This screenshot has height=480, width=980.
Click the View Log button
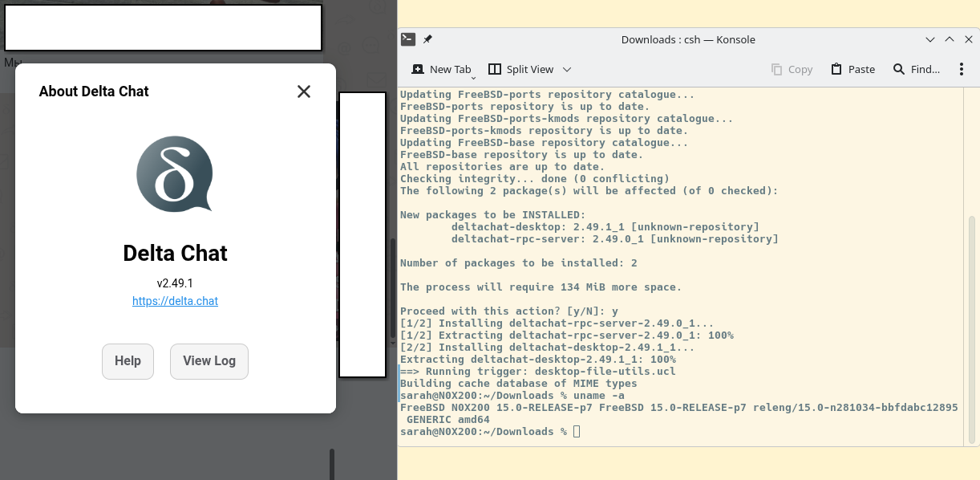click(x=209, y=361)
